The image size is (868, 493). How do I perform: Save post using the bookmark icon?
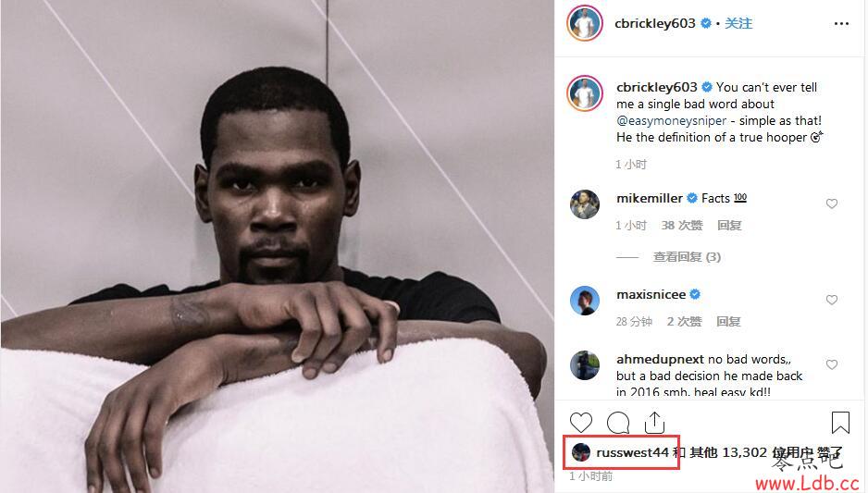click(x=840, y=422)
